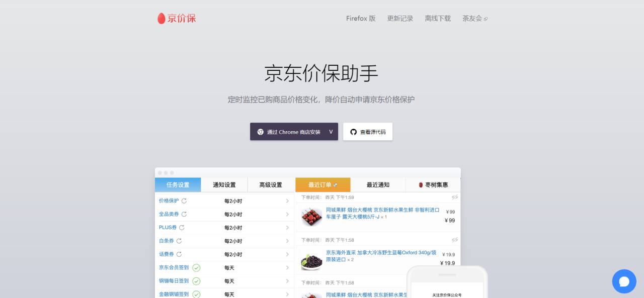Click 每2小时 in the PLUS券 row

pyautogui.click(x=233, y=228)
